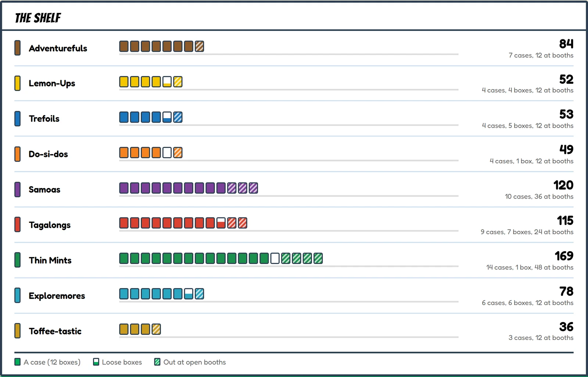Click the partly filled loose box in Trefoils row
This screenshot has height=377, width=588.
coord(167,117)
